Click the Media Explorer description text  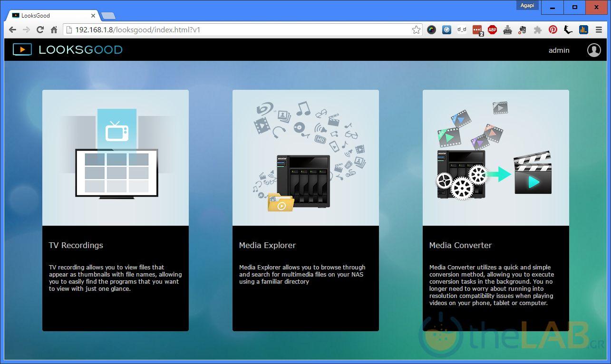pos(302,274)
